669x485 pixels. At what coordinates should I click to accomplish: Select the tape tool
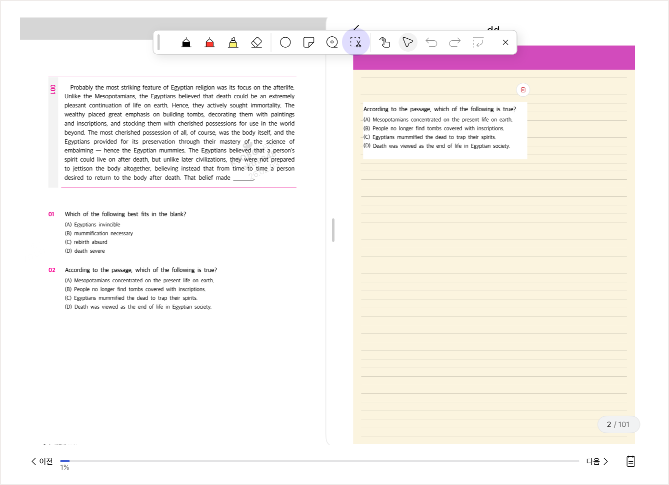tap(332, 43)
